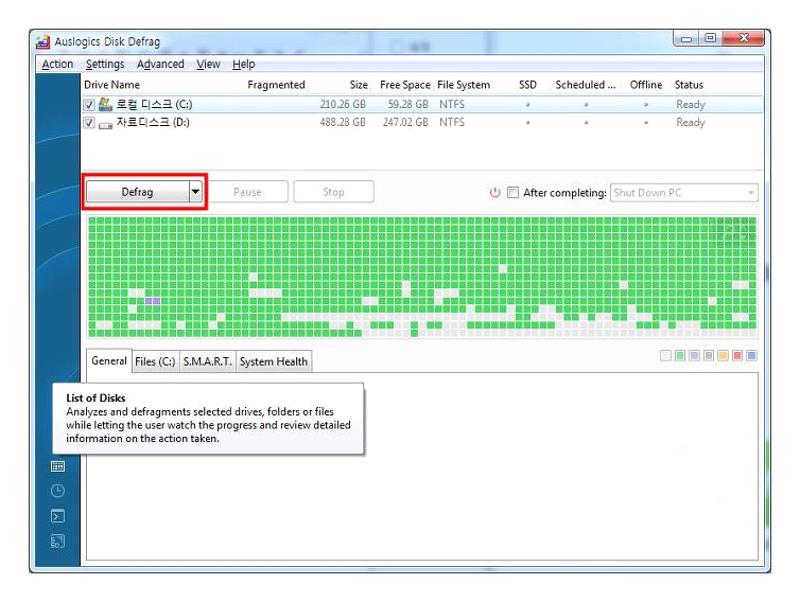This screenshot has width=800, height=602.
Task: Click the local disk C: drive icon
Action: pyautogui.click(x=105, y=104)
